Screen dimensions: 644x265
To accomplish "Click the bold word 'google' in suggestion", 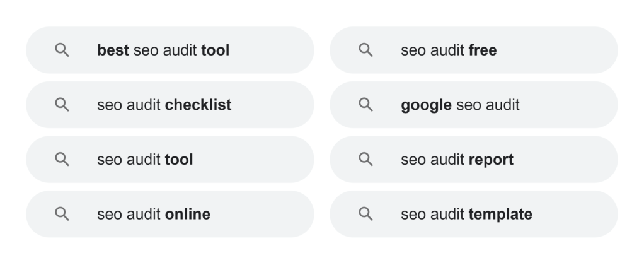I will [426, 105].
